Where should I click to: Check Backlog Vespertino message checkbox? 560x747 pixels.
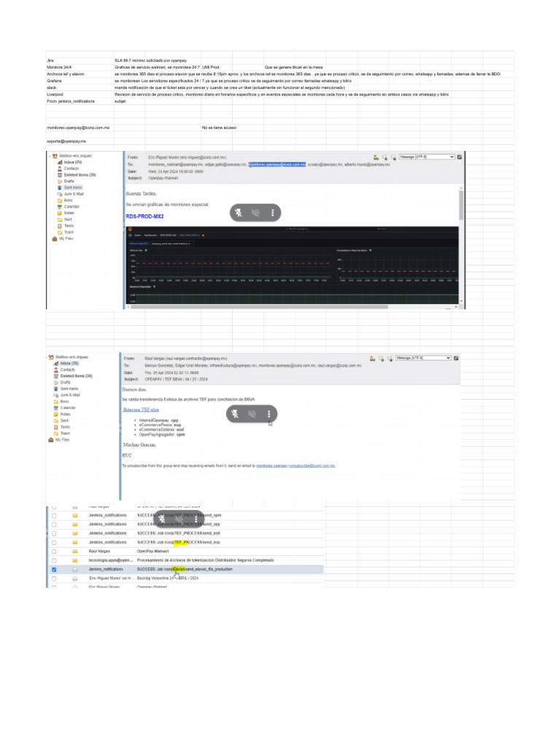coord(54,578)
